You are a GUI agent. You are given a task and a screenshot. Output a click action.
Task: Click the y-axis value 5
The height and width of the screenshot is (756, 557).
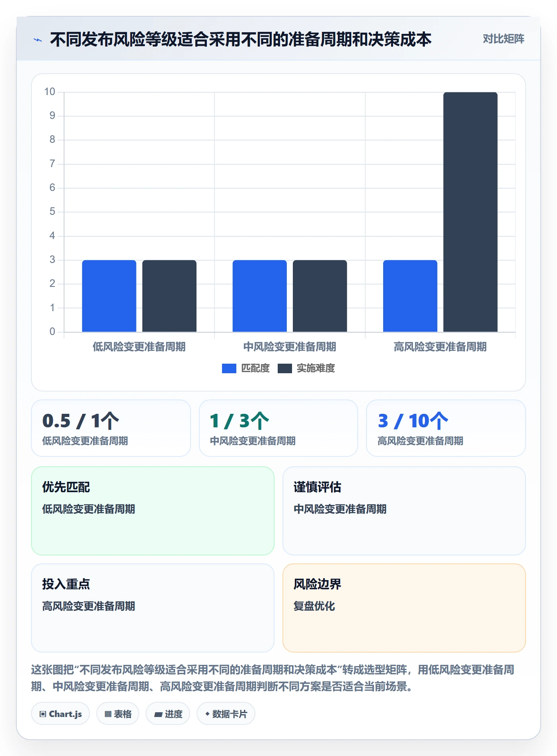tap(52, 212)
